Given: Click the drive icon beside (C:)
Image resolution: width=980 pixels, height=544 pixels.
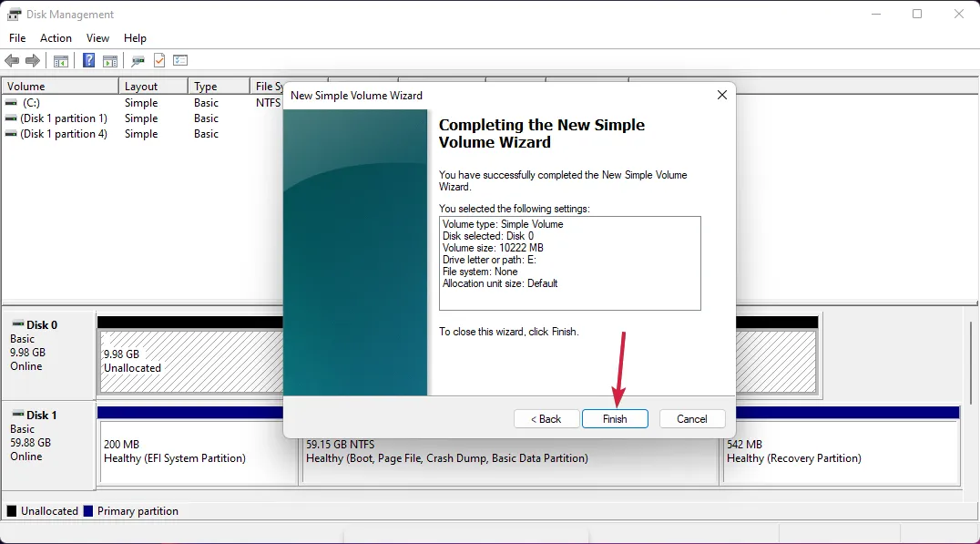Looking at the screenshot, I should [11, 103].
